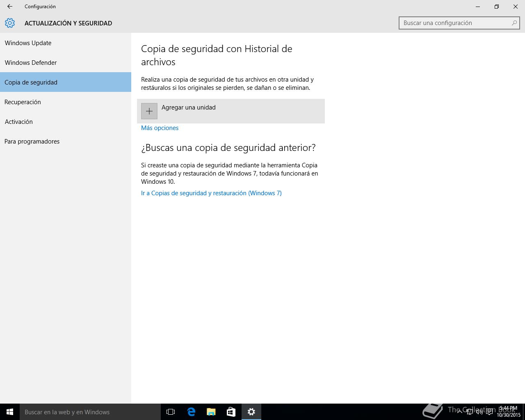The width and height of the screenshot is (525, 420).
Task: Show hidden system tray icons
Action: (x=460, y=412)
